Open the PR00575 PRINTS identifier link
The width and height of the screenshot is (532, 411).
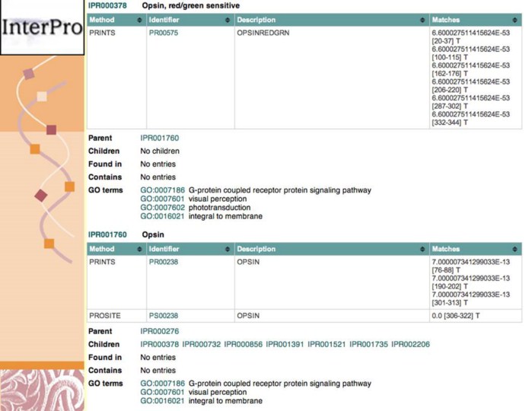pos(164,33)
